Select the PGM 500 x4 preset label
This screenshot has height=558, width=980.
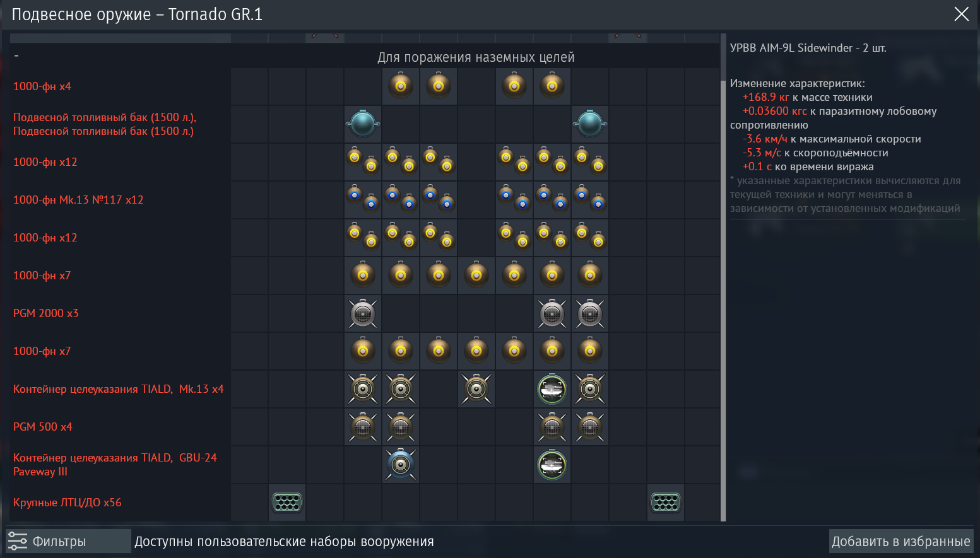[43, 427]
